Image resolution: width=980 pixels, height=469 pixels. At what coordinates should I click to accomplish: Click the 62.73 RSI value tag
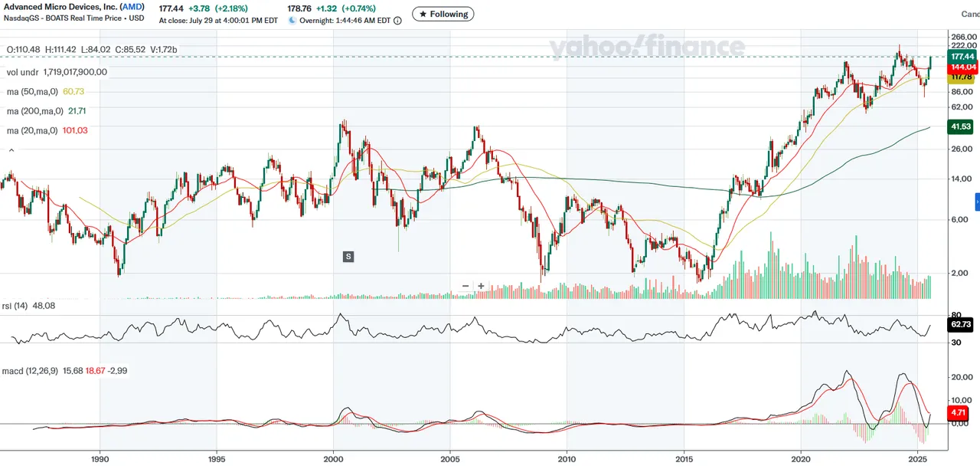[961, 325]
